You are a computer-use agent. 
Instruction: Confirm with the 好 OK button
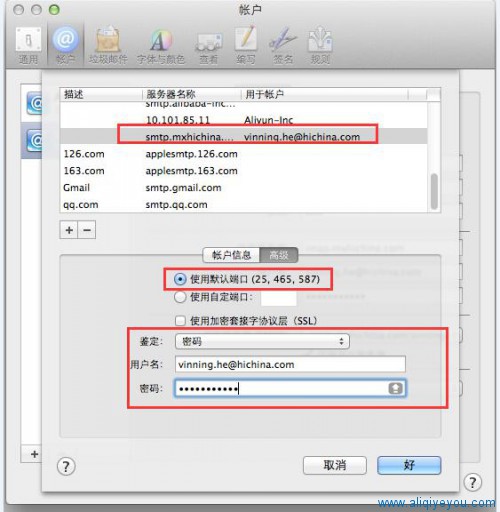coord(409,465)
